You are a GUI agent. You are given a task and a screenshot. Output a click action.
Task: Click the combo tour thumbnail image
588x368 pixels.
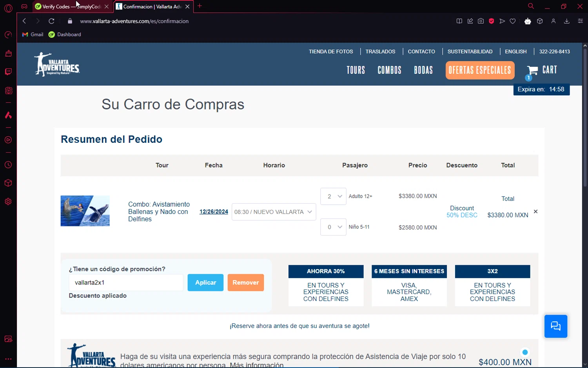(x=85, y=211)
